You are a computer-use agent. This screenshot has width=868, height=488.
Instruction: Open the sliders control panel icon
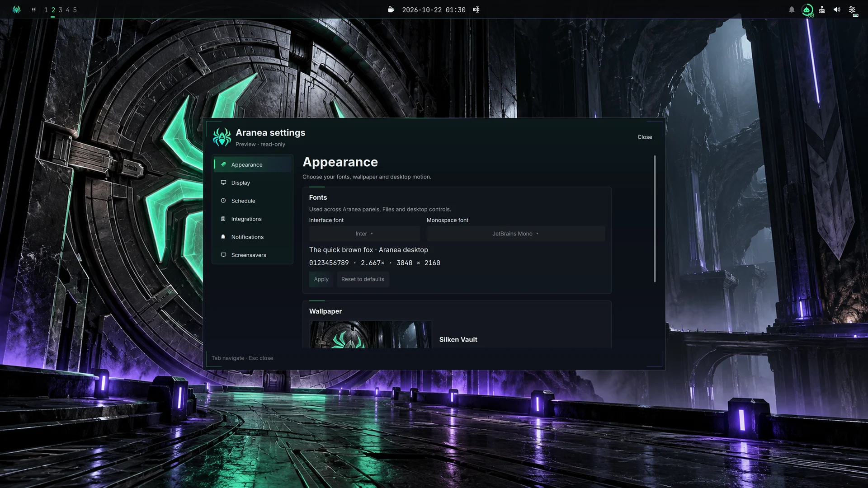(852, 9)
